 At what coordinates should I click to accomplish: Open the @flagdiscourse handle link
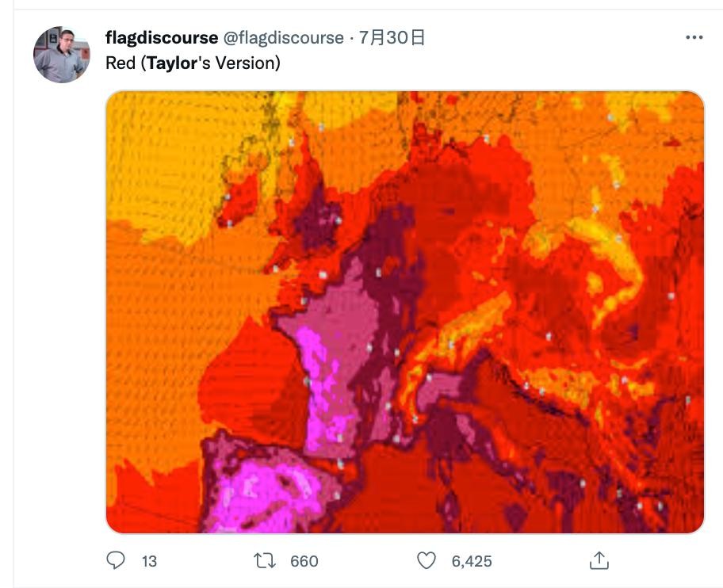click(283, 37)
